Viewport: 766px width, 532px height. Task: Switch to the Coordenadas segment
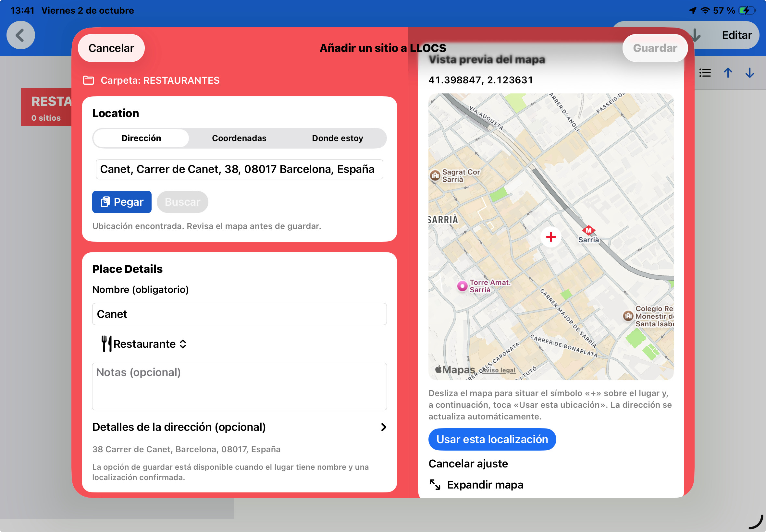point(239,138)
